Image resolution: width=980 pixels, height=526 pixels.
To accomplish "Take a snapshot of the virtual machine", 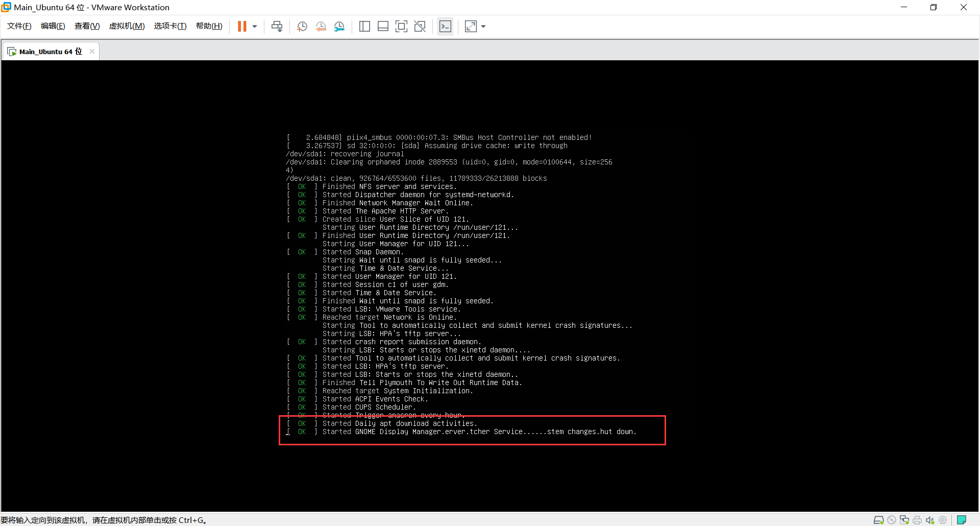I will (x=302, y=27).
